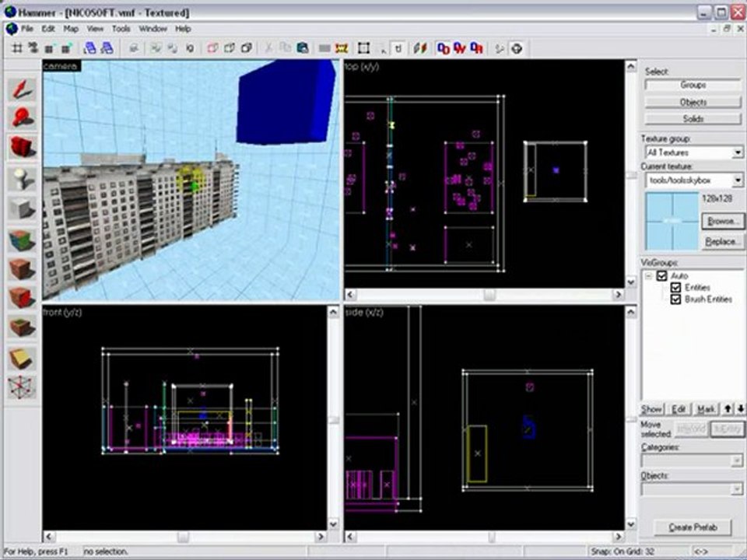Image resolution: width=747 pixels, height=560 pixels.
Task: Move VisGroup down with the down arrow
Action: tap(740, 409)
